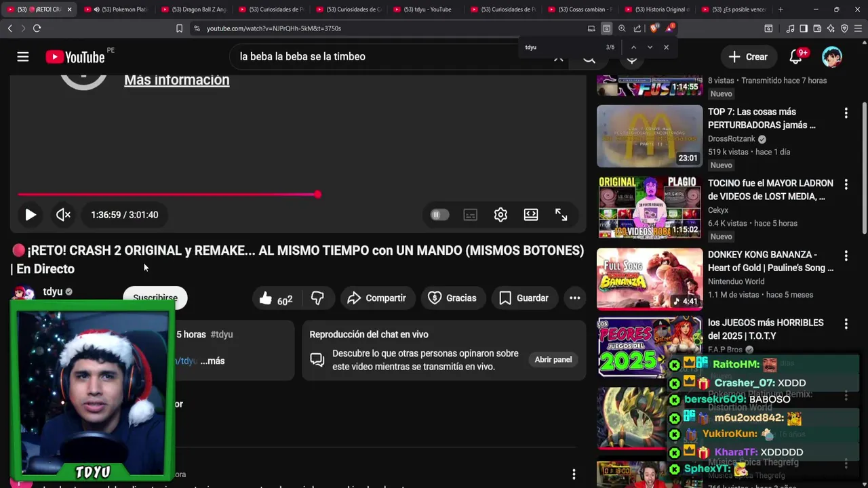Send thanks with Gracias button
The height and width of the screenshot is (488, 868).
452,298
